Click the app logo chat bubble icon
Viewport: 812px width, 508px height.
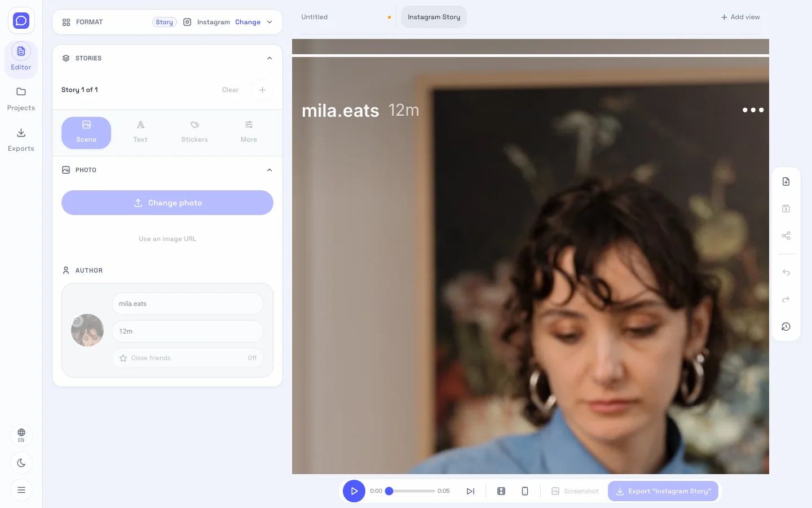tap(21, 21)
